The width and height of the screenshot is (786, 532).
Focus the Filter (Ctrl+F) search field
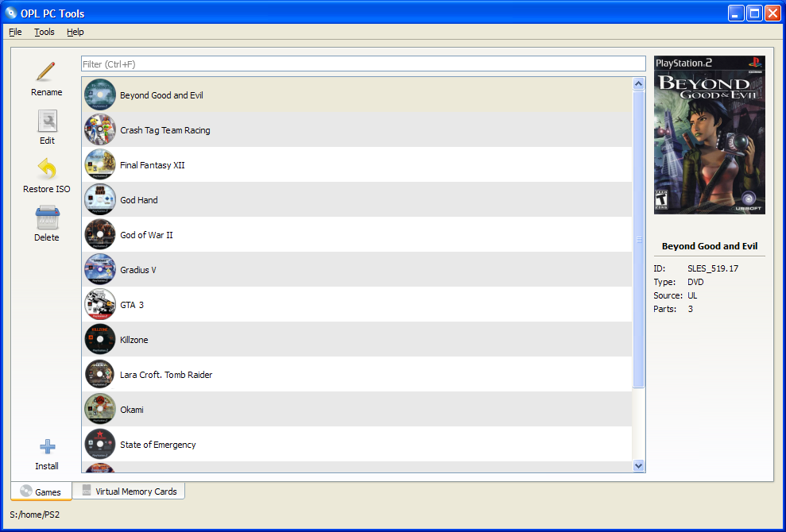[x=363, y=64]
